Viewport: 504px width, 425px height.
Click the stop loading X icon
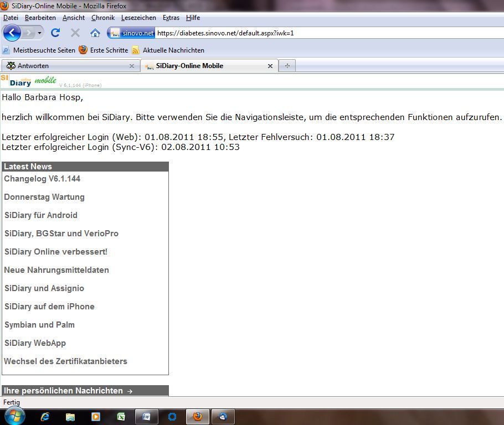tap(75, 33)
